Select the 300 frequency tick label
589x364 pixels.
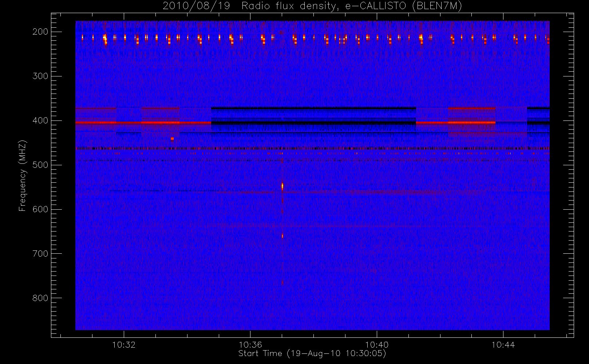[x=40, y=76]
